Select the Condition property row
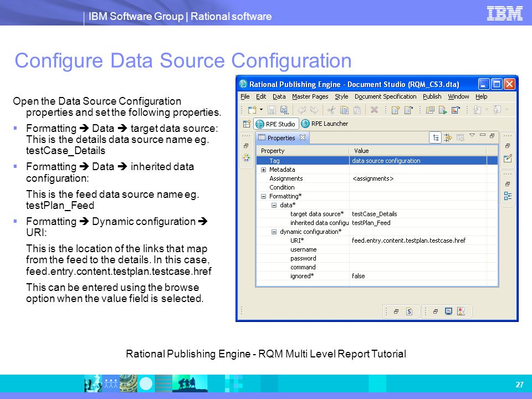 point(377,187)
